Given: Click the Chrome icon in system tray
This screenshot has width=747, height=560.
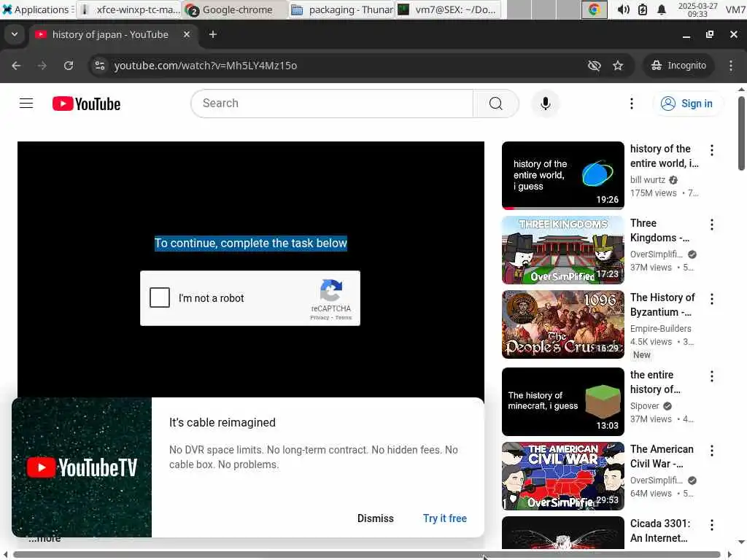Looking at the screenshot, I should (594, 9).
